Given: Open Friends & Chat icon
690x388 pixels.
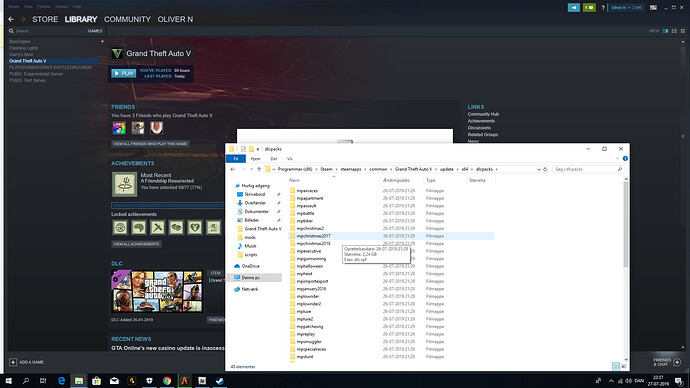Looking at the screenshot, I should (x=677, y=362).
